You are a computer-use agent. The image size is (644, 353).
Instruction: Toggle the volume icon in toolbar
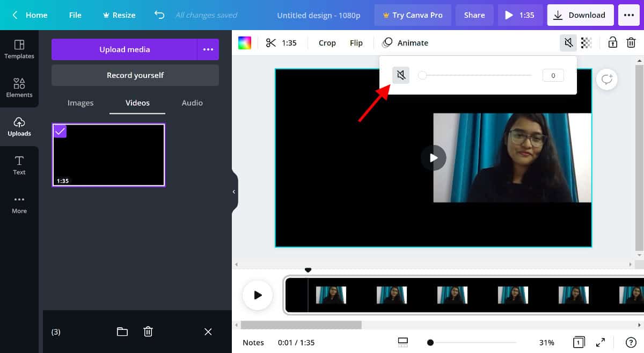568,43
